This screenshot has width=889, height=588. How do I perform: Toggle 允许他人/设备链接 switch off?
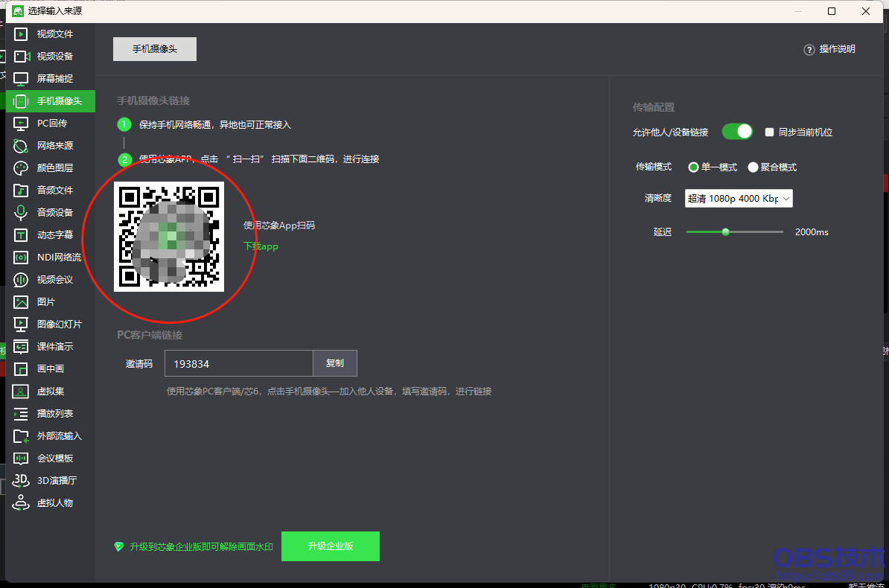tap(737, 132)
